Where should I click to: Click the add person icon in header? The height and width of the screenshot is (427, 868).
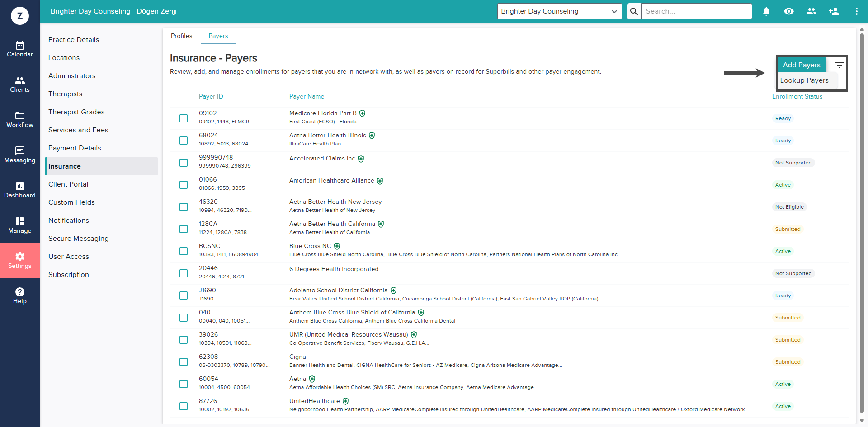coord(834,11)
